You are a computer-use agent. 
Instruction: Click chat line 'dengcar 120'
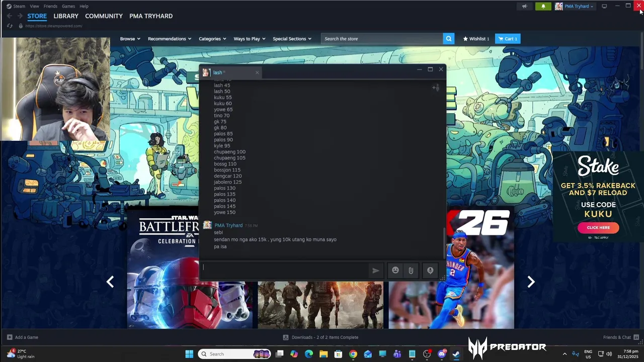(x=227, y=176)
